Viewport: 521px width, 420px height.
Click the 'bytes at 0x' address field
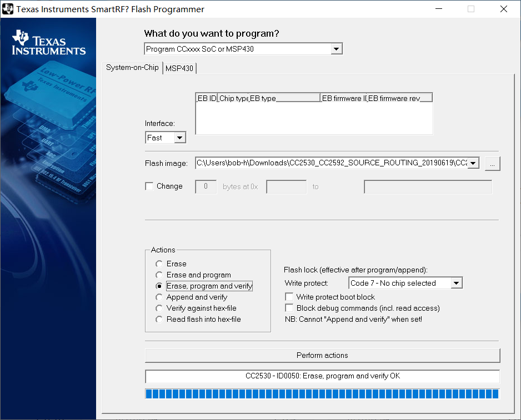point(287,186)
